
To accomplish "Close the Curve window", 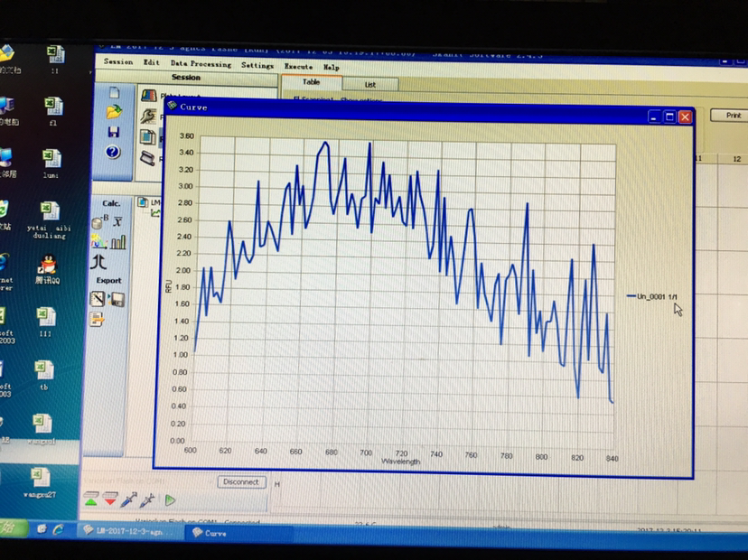I will point(686,117).
